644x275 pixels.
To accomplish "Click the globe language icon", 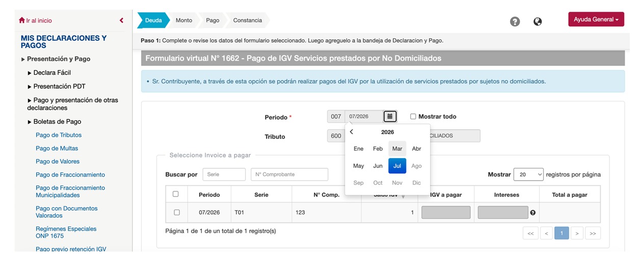I will tap(538, 21).
